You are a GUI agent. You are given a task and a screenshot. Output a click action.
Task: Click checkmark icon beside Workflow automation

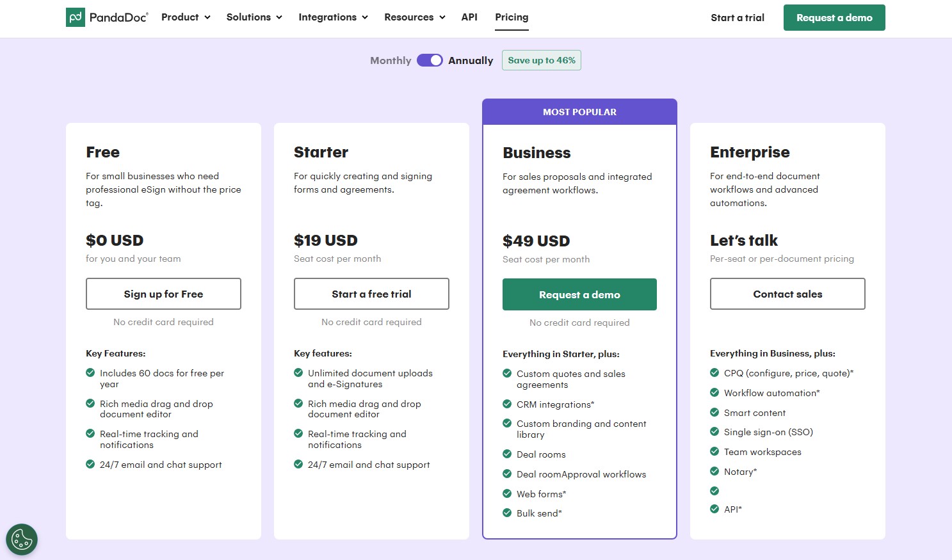714,392
